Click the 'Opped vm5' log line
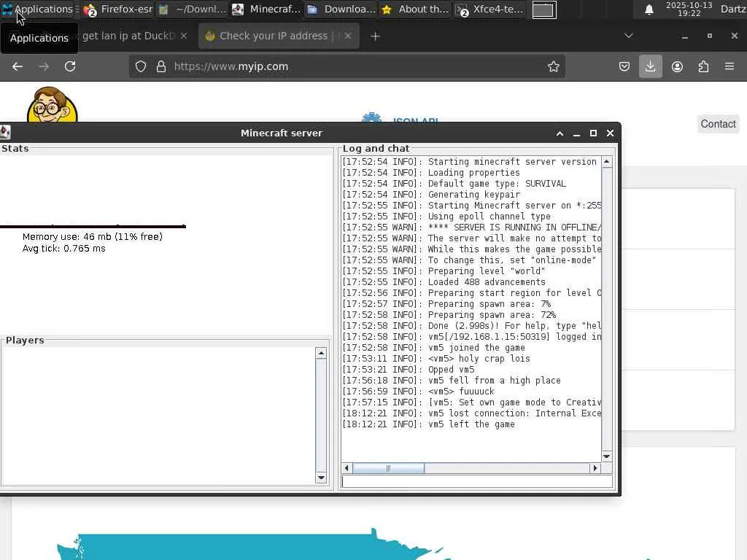Viewport: 747px width, 560px height. coord(409,370)
